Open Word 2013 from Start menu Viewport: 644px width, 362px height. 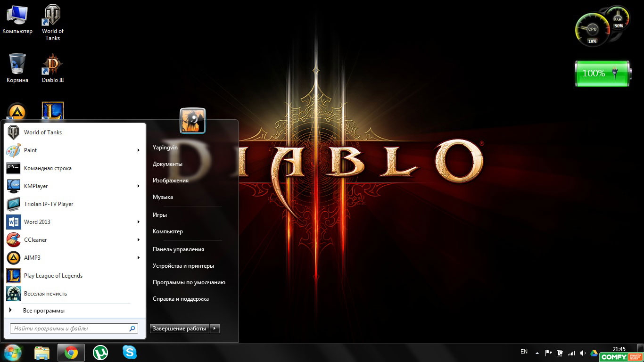[74, 222]
